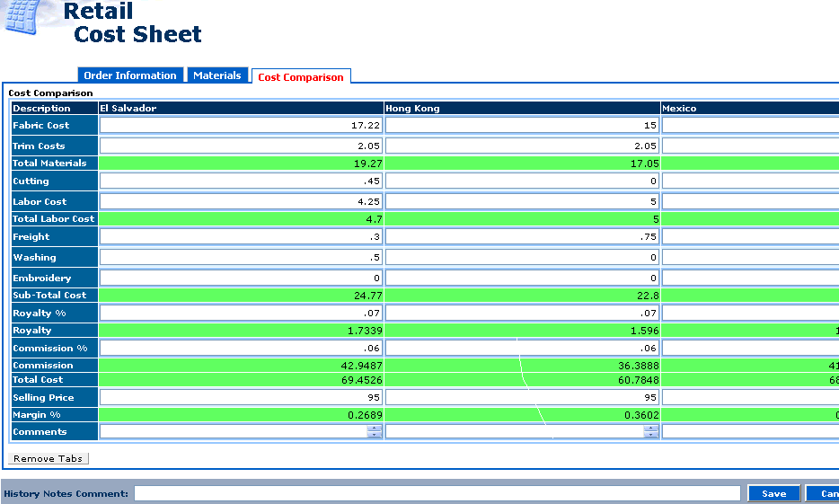Click El Salvador Margin % value 0.2689
This screenshot has width=839, height=504.
(365, 415)
